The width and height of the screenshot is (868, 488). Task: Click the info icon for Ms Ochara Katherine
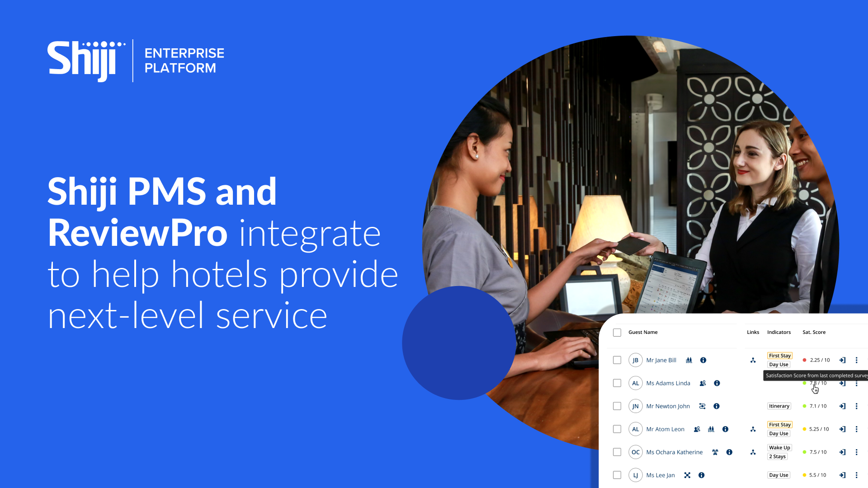[729, 452]
